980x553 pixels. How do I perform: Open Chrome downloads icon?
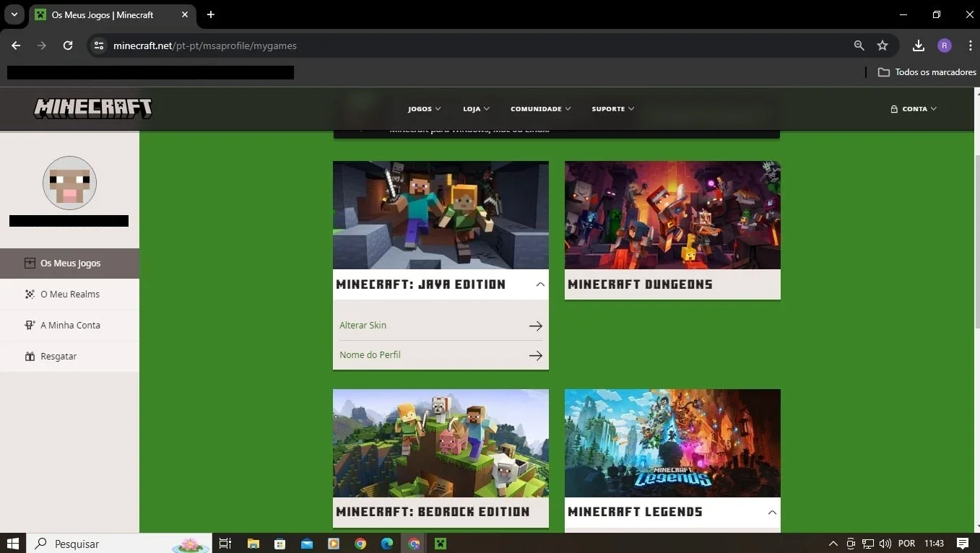click(x=918, y=45)
